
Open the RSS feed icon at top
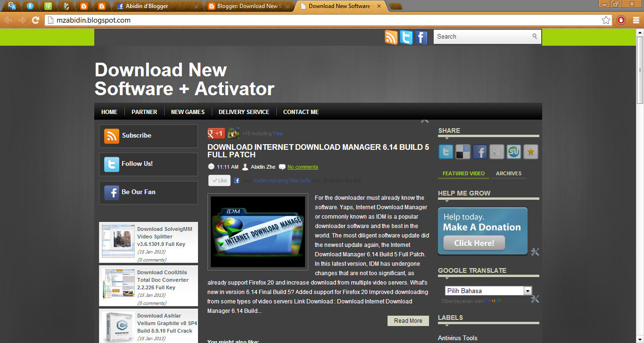pyautogui.click(x=391, y=37)
